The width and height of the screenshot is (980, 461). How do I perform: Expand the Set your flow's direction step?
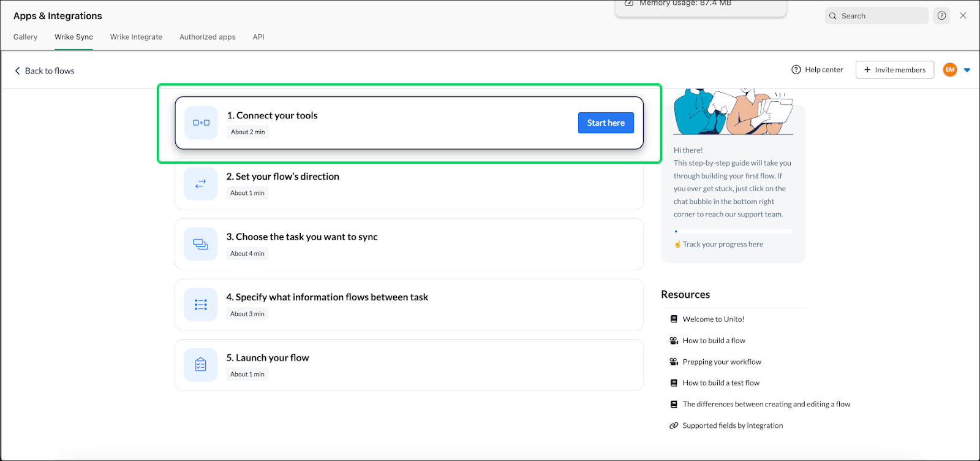(x=409, y=184)
